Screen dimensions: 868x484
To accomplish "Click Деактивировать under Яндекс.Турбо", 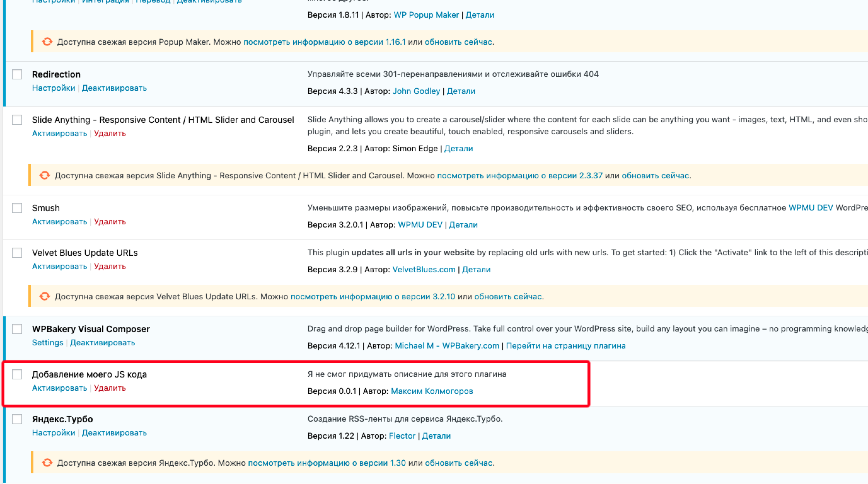I will click(x=114, y=433).
